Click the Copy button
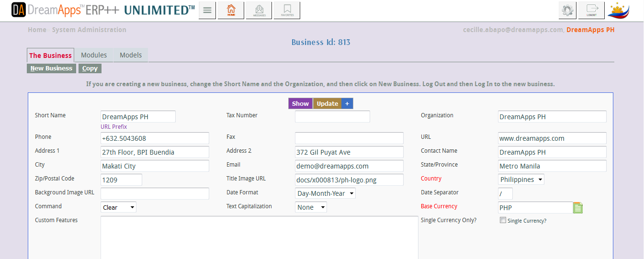 pos(90,68)
